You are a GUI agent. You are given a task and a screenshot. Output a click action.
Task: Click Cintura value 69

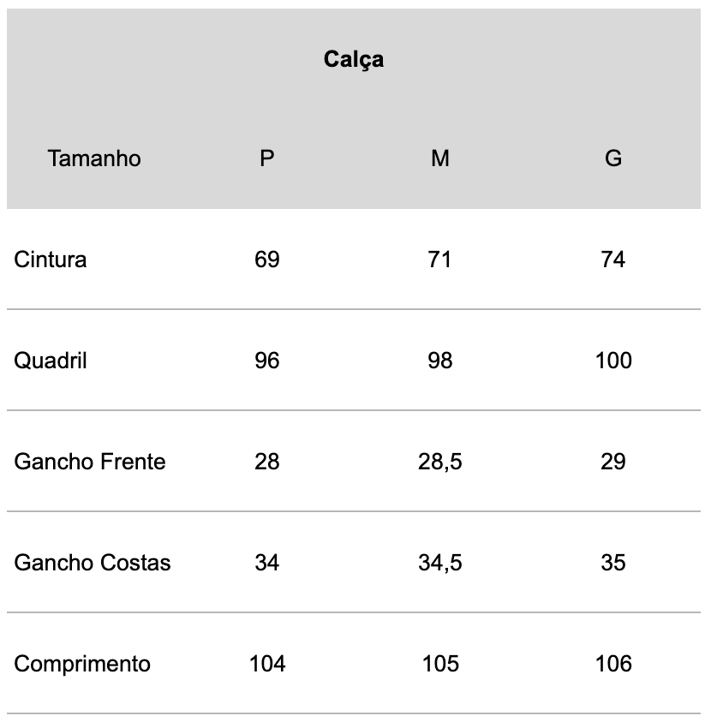267,259
